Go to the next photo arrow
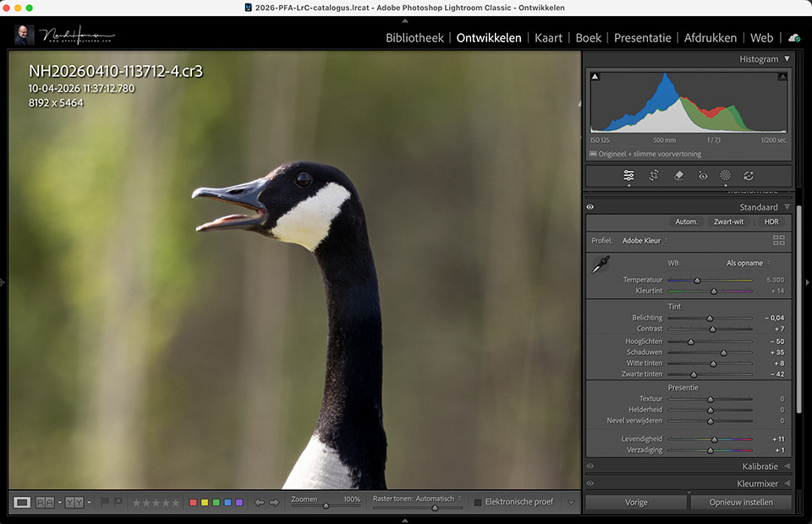 [274, 502]
